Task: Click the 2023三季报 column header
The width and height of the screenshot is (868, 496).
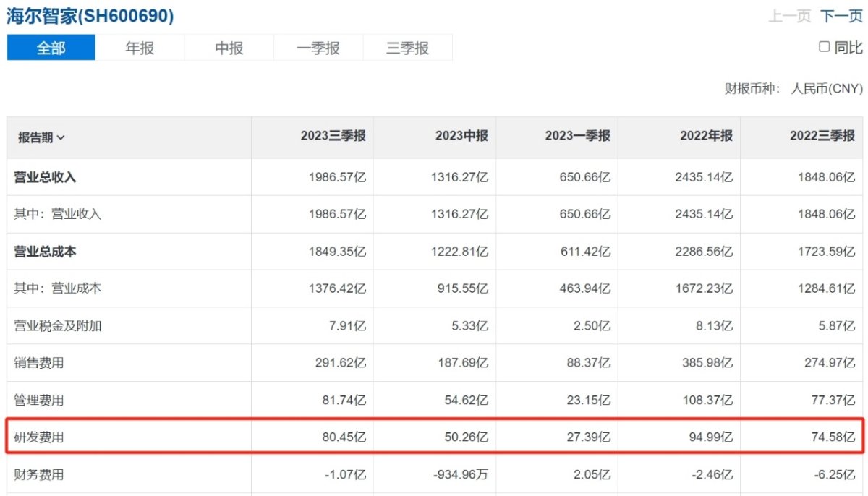Action: pyautogui.click(x=333, y=137)
